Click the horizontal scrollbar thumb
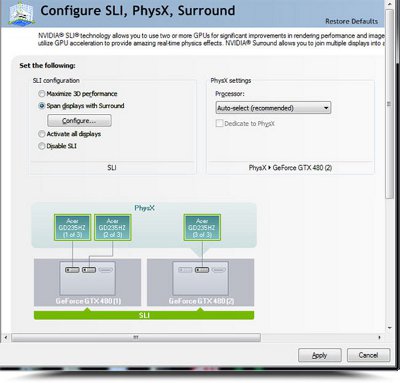 pyautogui.click(x=136, y=338)
